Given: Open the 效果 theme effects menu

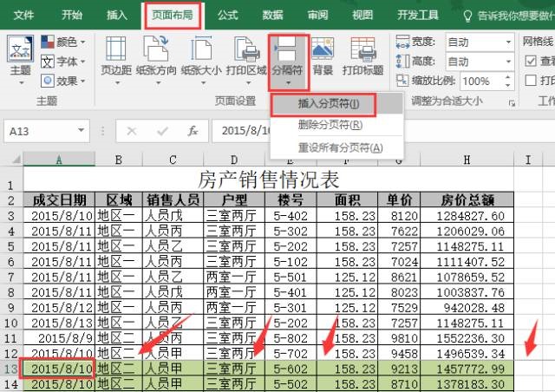Looking at the screenshot, I should (x=62, y=81).
